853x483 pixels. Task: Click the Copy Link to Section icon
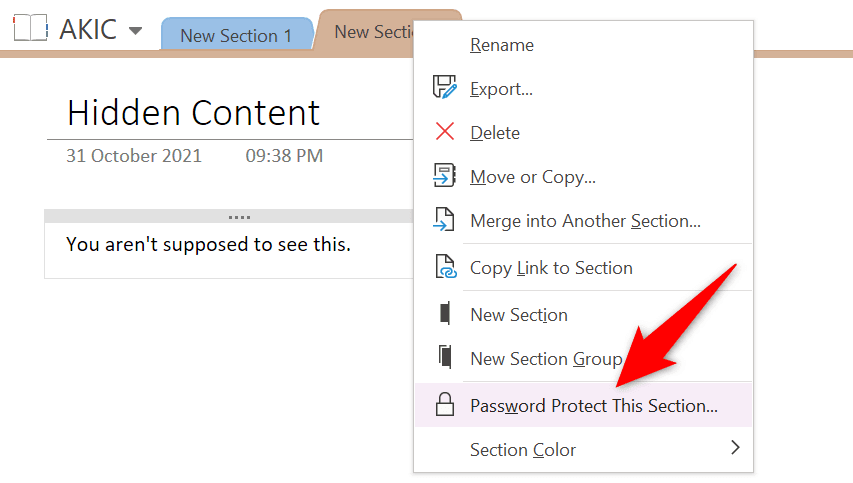click(x=444, y=268)
